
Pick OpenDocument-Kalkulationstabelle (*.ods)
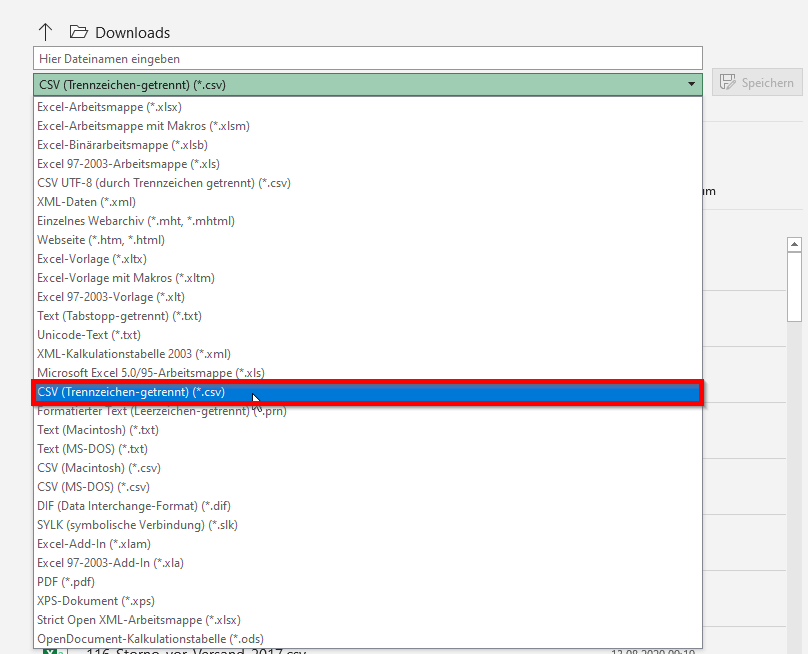(367, 639)
